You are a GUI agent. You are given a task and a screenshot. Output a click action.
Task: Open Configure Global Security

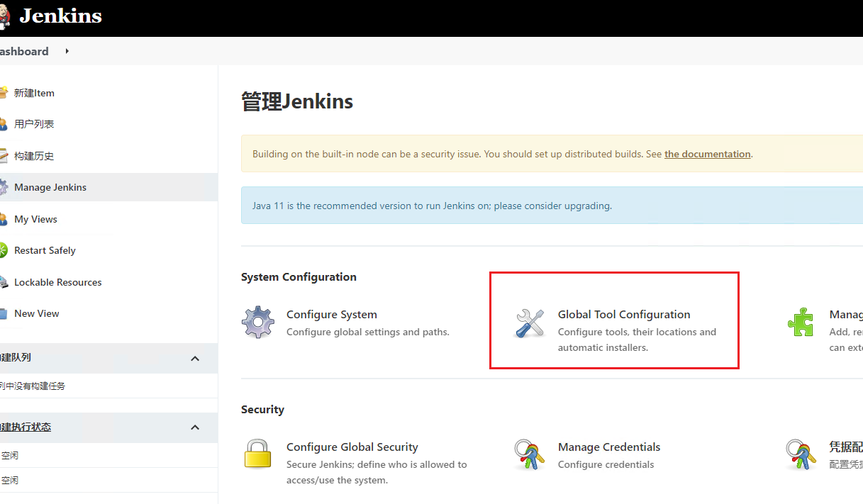pos(352,447)
